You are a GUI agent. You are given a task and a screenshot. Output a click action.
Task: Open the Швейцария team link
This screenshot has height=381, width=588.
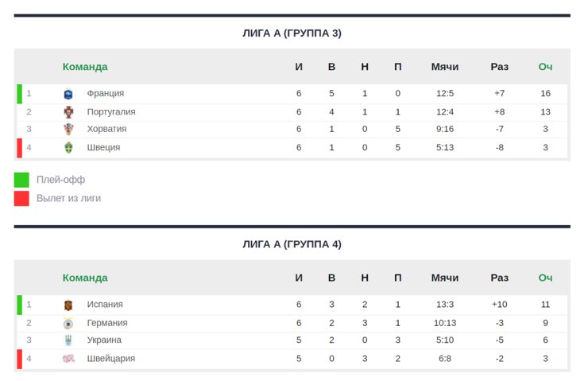[x=110, y=358]
